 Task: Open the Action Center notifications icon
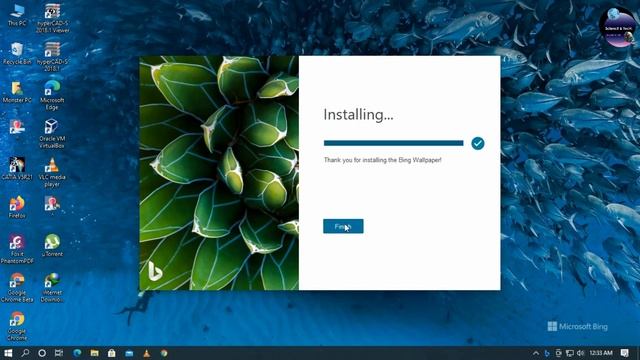(x=624, y=353)
